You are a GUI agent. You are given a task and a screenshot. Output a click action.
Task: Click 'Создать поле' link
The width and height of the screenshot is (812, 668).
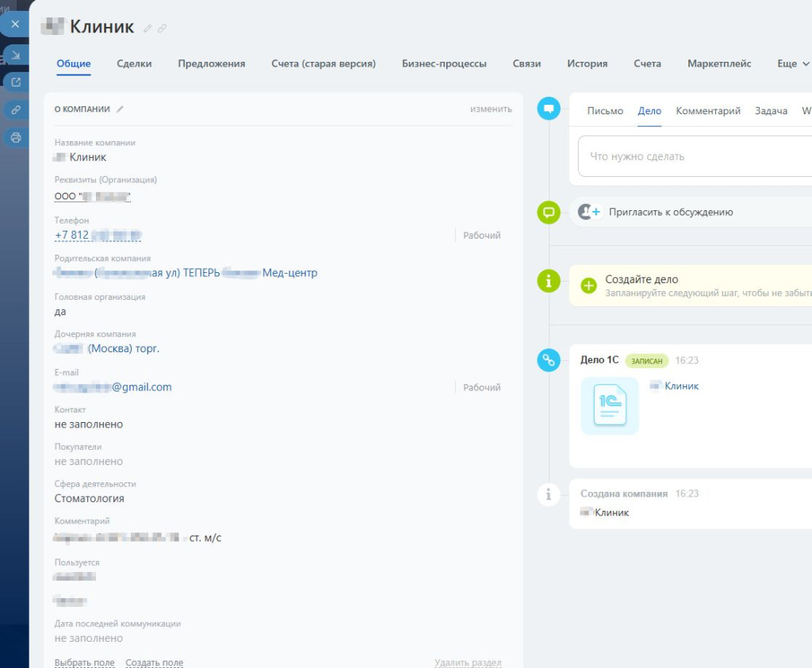point(155,662)
